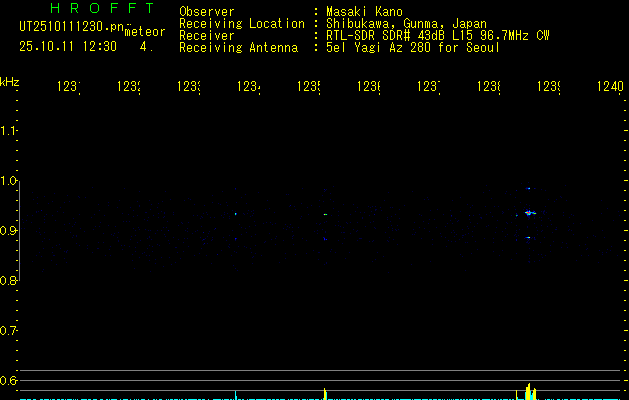This screenshot has width=629, height=400.
Task: Click the tall yellow power spike at bottom right
Action: 529,392
